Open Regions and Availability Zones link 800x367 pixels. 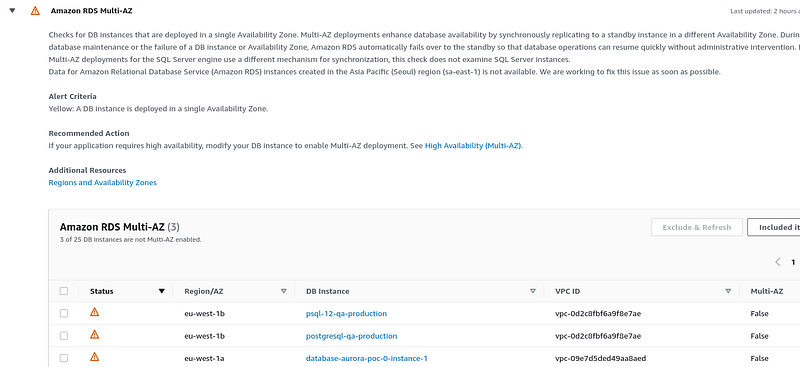click(103, 183)
